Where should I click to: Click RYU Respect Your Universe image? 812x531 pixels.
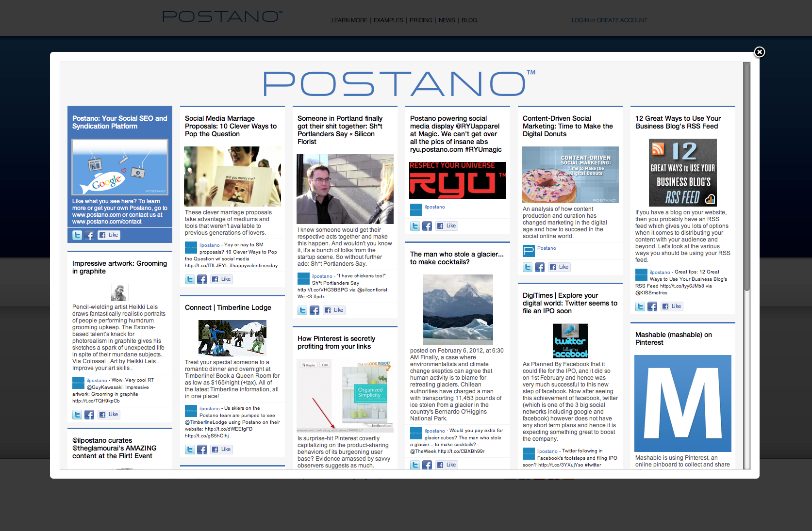(x=458, y=180)
